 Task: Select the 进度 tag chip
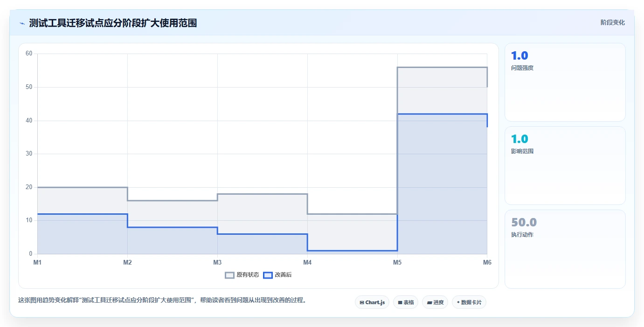(x=435, y=302)
